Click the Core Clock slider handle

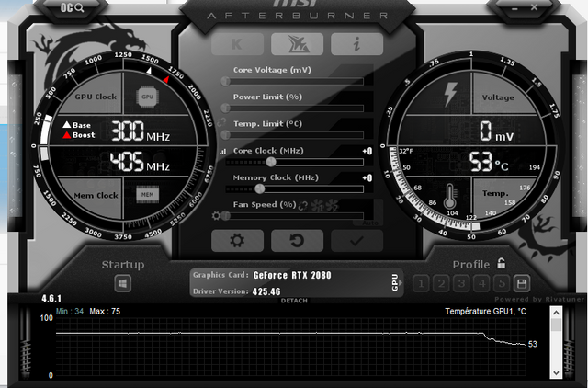pos(271,162)
